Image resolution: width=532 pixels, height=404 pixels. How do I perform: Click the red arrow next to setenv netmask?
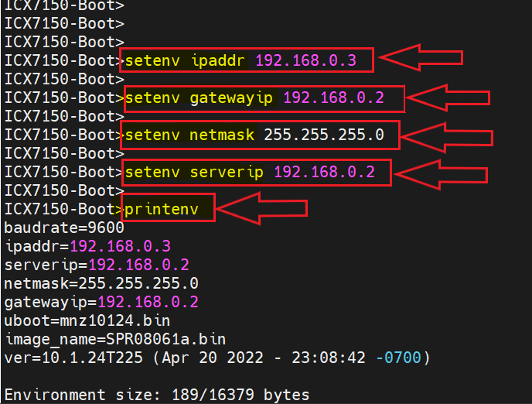(x=447, y=137)
